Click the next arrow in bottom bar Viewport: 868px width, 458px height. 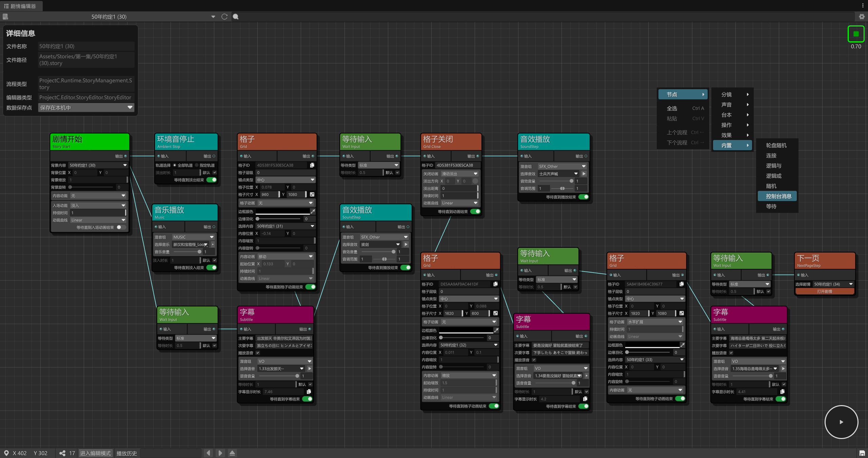pos(220,453)
